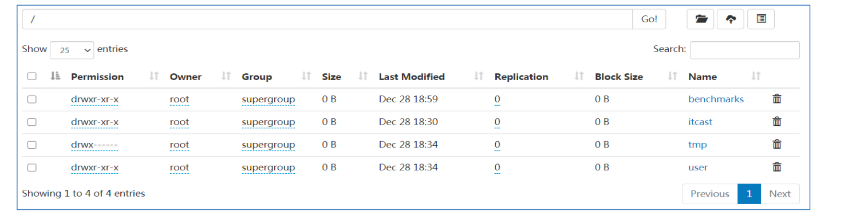Go to page 1 in pagination
Image resolution: width=868 pixels, height=215 pixels.
749,194
